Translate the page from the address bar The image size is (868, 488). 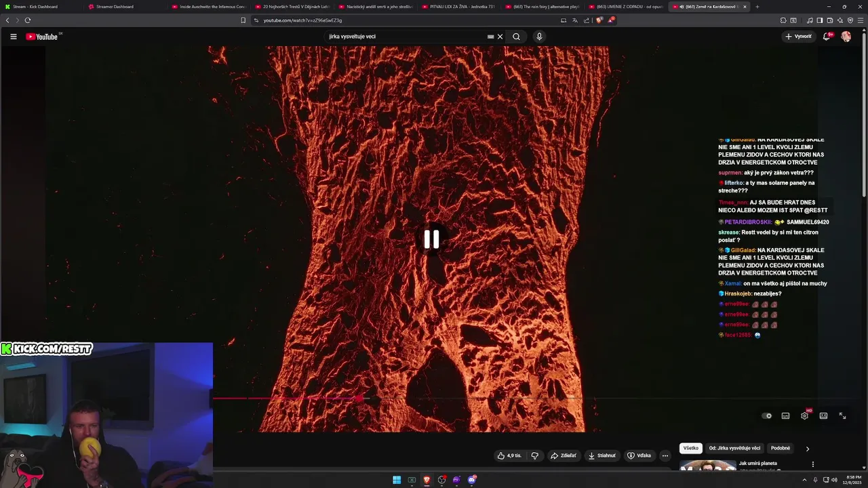574,20
